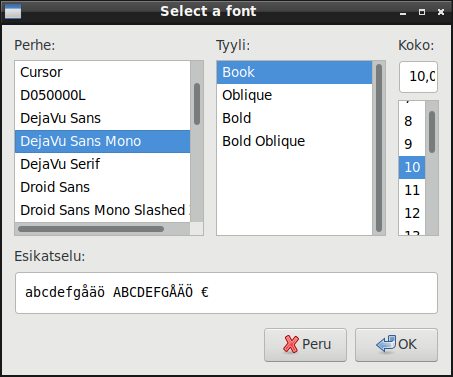This screenshot has width=453, height=377.
Task: Close the font dialog with title bar X
Action: coord(441,12)
